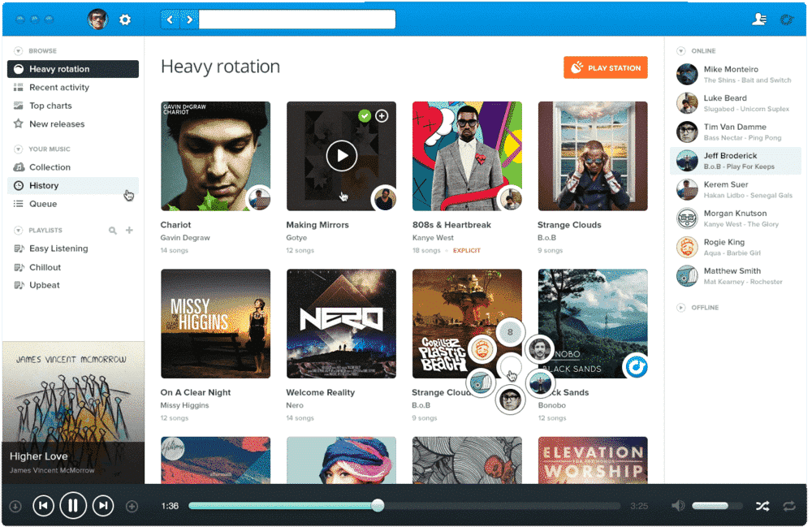
Task: Shuffle playback with the shuffle icon
Action: point(762,505)
